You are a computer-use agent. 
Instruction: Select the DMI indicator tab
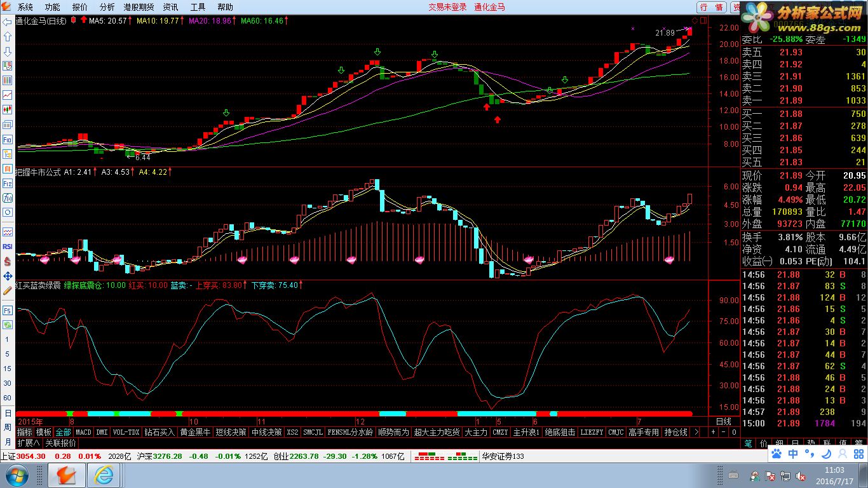coord(102,432)
